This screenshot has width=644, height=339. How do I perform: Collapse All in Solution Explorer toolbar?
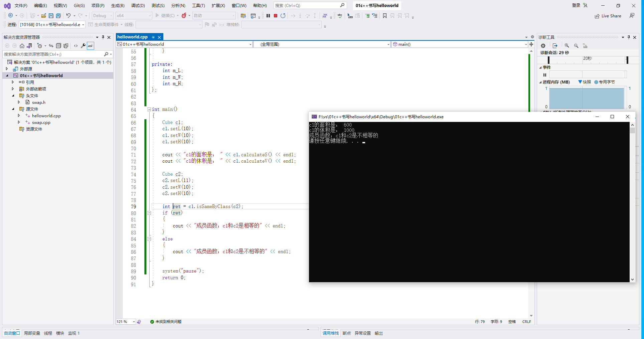point(58,46)
